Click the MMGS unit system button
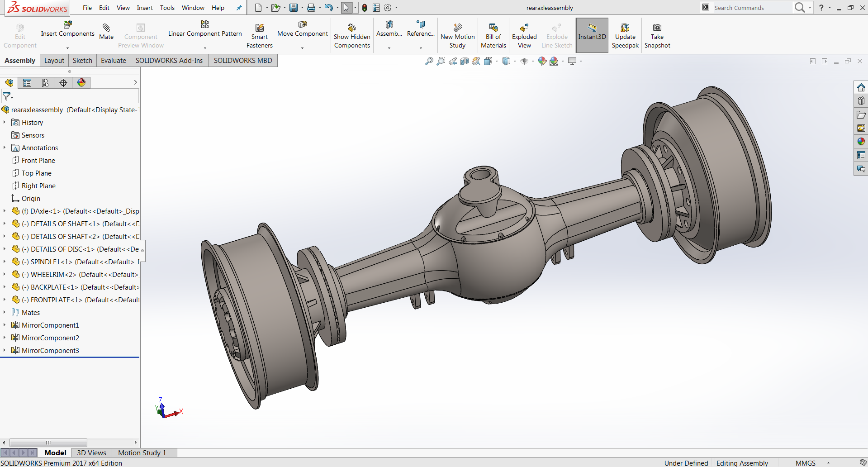This screenshot has width=868, height=467. click(805, 463)
